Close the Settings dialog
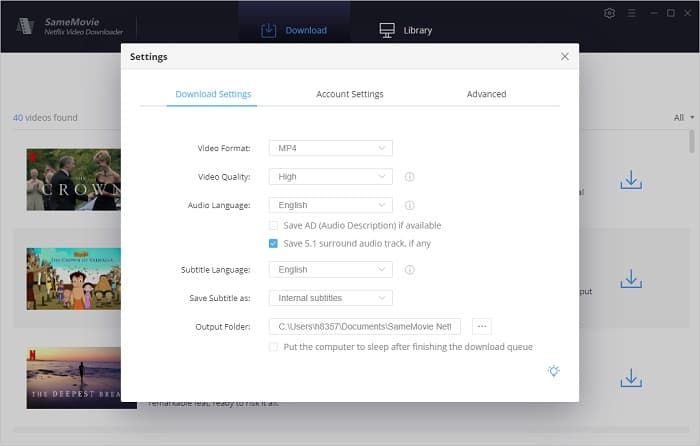Screen dimensions: 700x446 [564, 57]
